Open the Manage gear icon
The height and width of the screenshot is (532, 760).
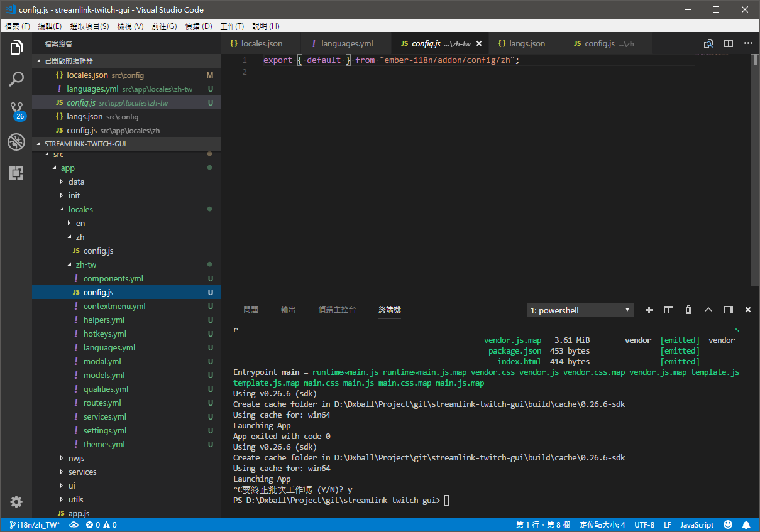(16, 502)
